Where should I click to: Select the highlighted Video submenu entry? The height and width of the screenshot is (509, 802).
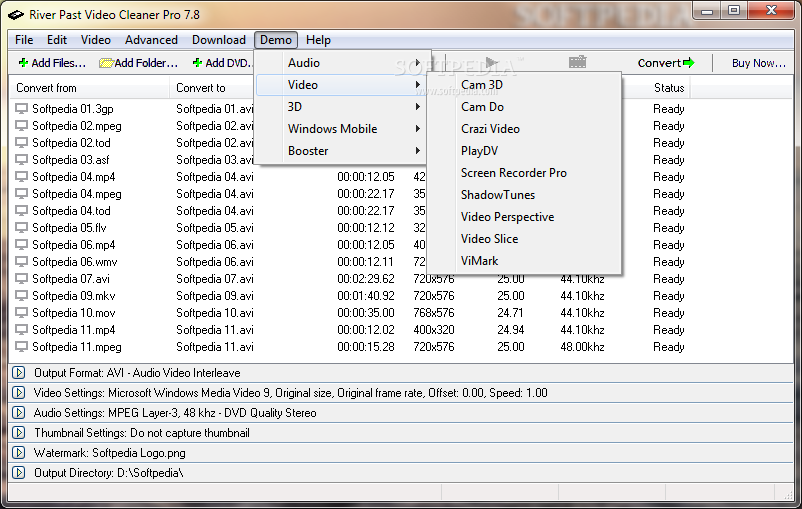(341, 85)
